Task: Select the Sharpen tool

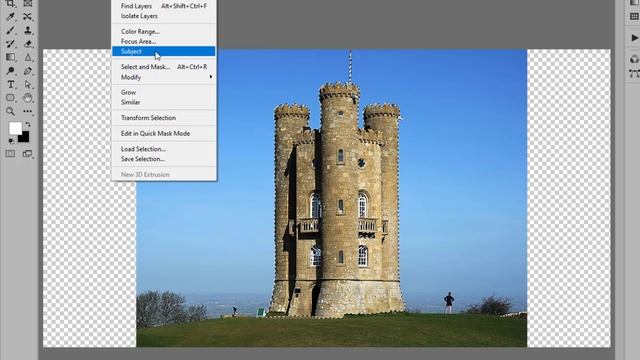Action: pos(27,57)
